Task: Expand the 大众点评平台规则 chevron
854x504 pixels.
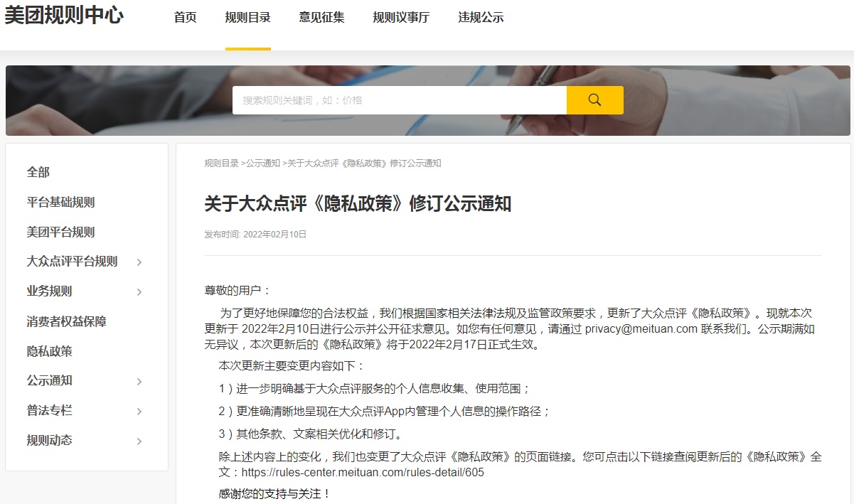Action: 139,262
